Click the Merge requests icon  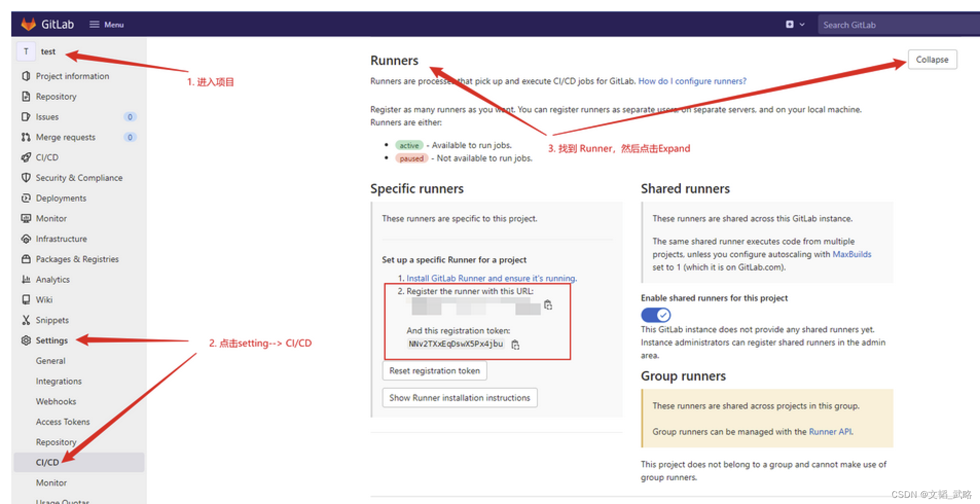[26, 137]
